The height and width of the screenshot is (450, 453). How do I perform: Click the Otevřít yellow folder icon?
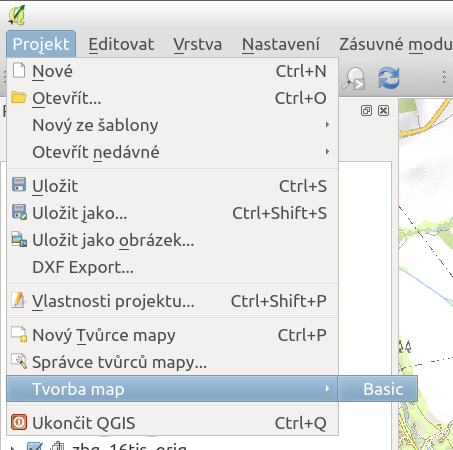pos(18,97)
